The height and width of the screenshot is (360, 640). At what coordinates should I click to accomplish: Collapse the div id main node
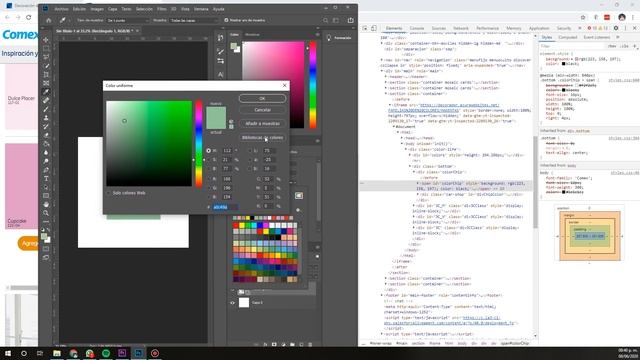coord(382,71)
